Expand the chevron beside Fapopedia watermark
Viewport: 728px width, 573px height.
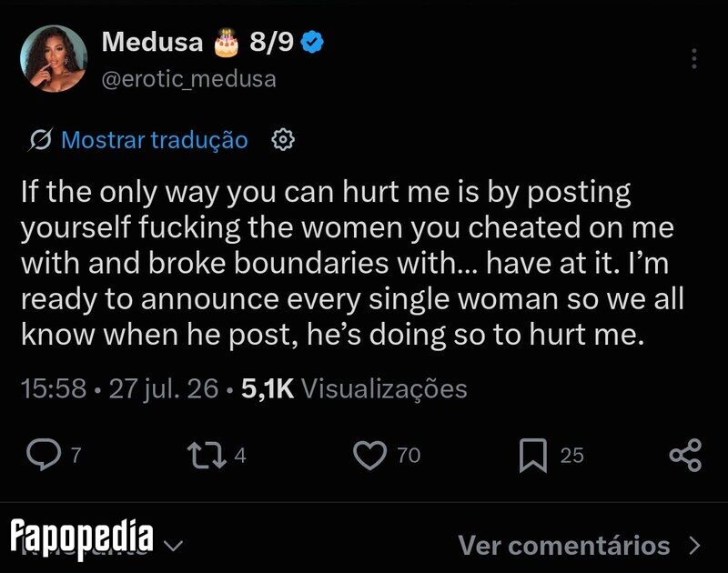[x=174, y=545]
